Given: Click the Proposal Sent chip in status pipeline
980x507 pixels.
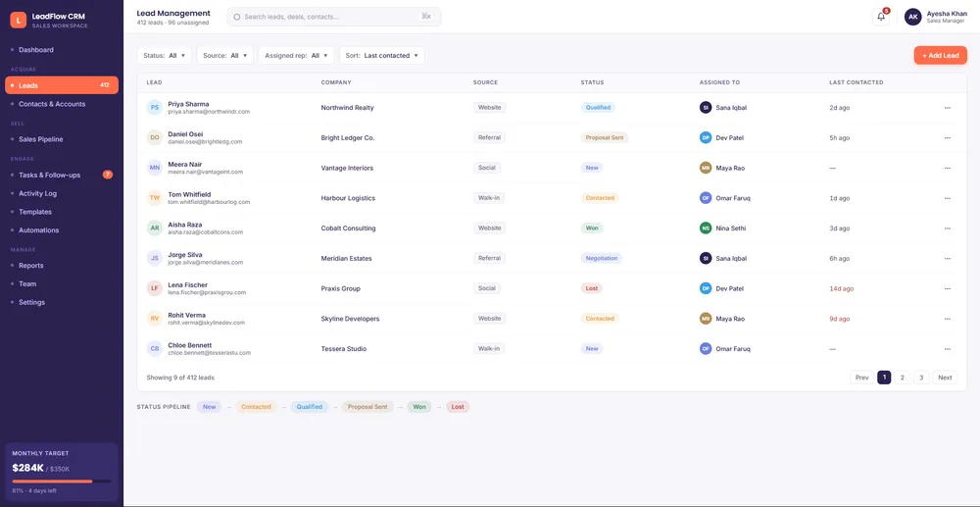Looking at the screenshot, I should click(x=367, y=407).
